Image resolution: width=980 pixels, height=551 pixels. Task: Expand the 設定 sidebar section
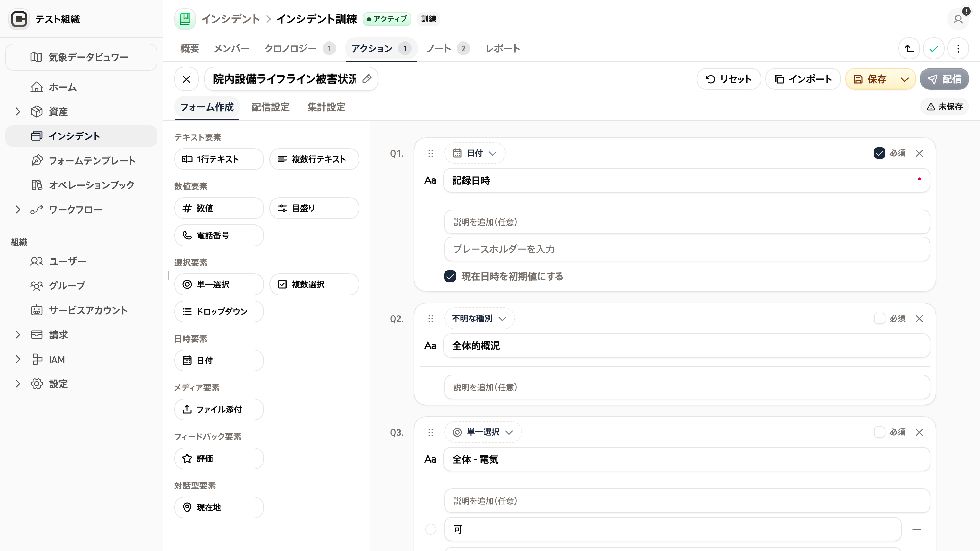click(x=17, y=384)
